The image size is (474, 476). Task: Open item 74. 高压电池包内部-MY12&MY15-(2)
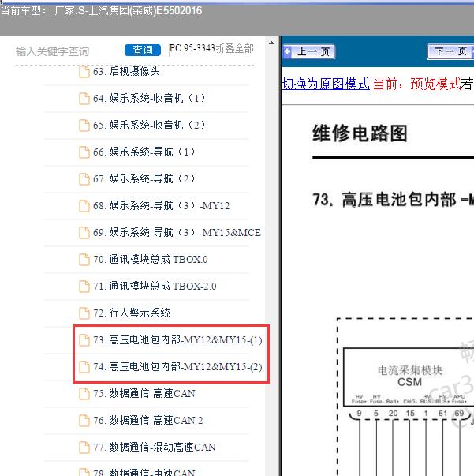tap(177, 367)
